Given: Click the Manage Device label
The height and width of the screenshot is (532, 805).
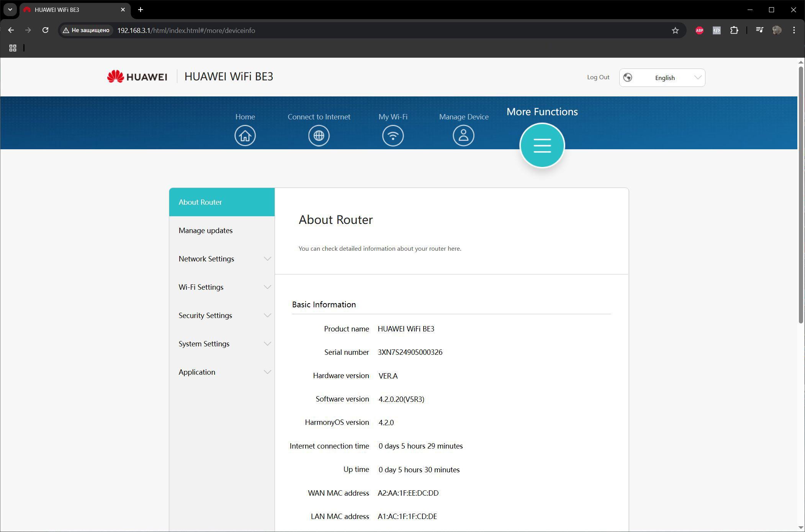Looking at the screenshot, I should pyautogui.click(x=464, y=117).
